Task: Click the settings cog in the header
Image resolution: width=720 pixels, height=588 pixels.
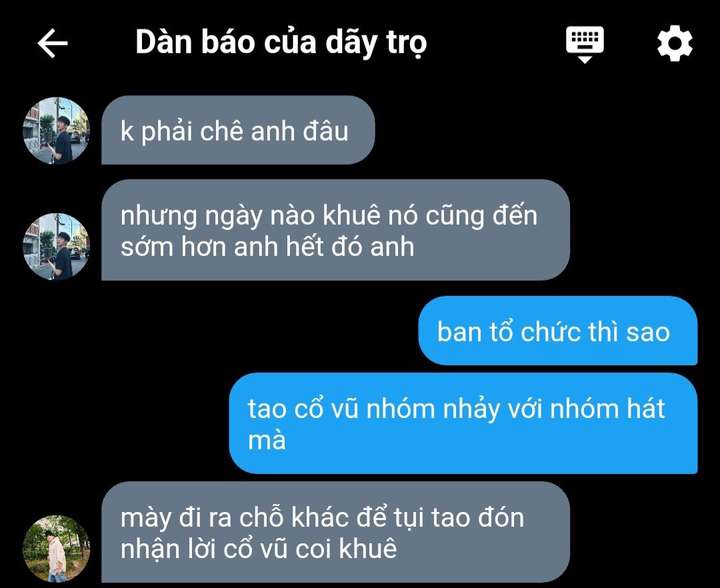Action: click(x=675, y=44)
